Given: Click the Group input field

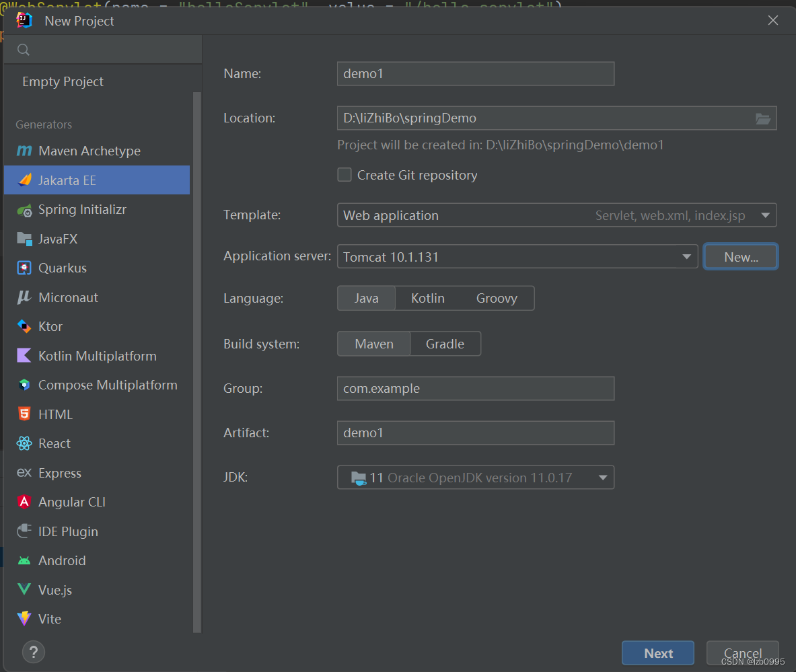Looking at the screenshot, I should [476, 388].
